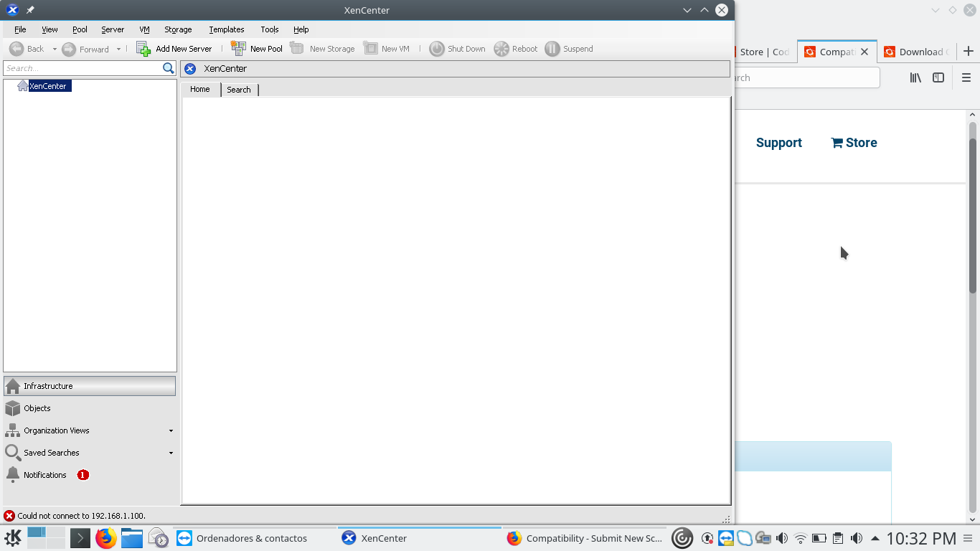Click the software updates tray icon
The width and height of the screenshot is (980, 551).
click(707, 538)
